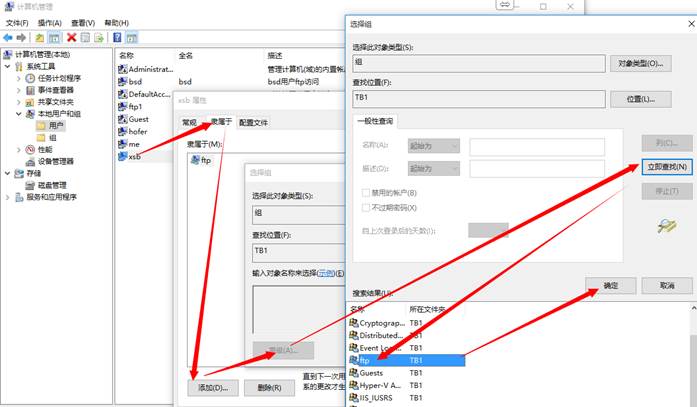
Task: Expand the 事件查看器 tree node
Action: point(19,90)
